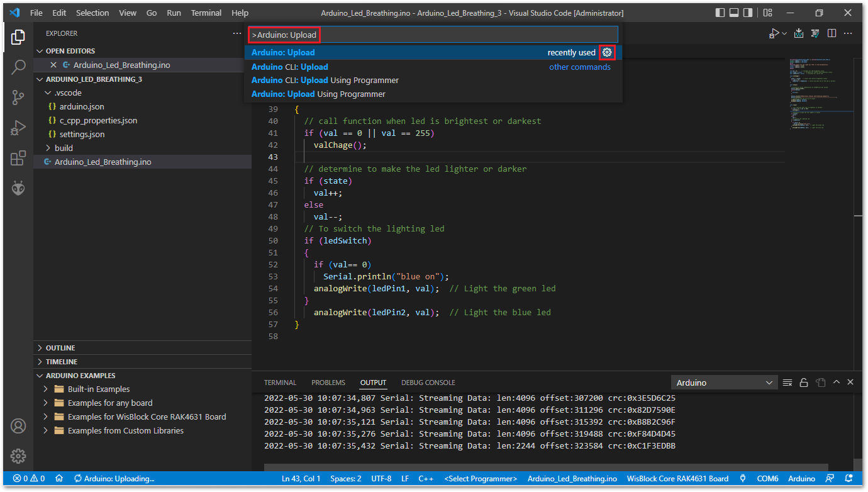Screen dimensions: 868x492
Task: Toggle Secondary Side Bar visibility
Action: (x=748, y=13)
